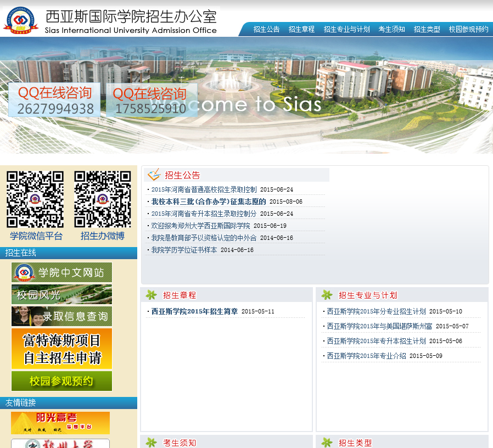Screen dimensions: 493x448
Task: Click the 招生专业与计划 section heading
Action: (x=368, y=295)
